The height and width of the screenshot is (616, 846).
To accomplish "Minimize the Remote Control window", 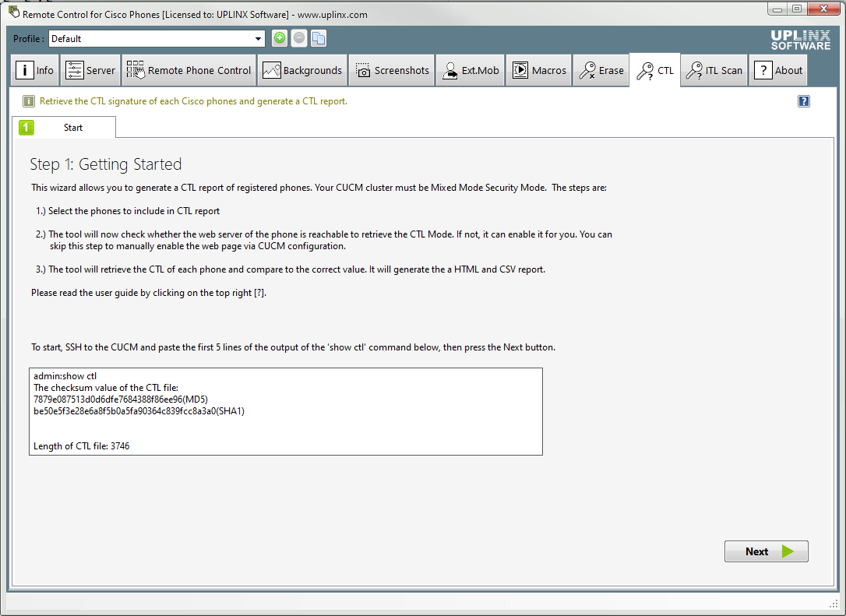I will pyautogui.click(x=777, y=9).
